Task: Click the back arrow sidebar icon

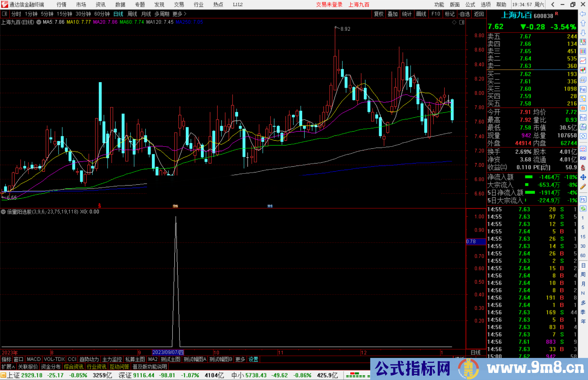Action: pos(583,14)
